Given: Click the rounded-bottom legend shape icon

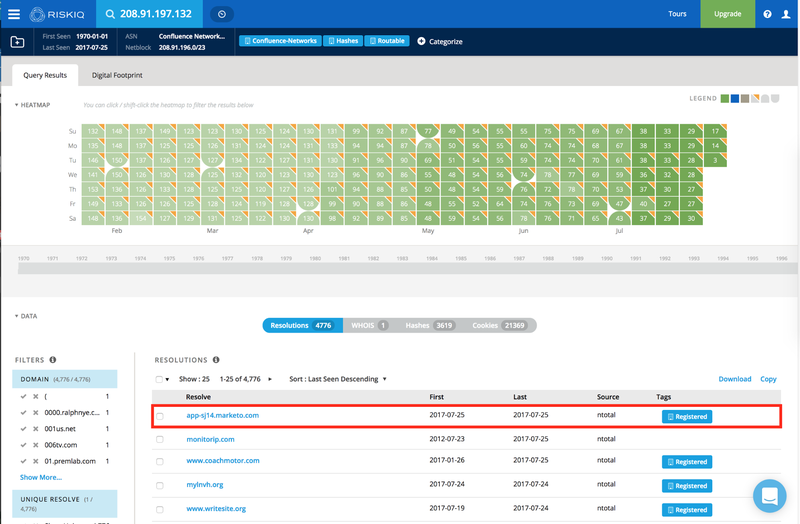Looking at the screenshot, I should pyautogui.click(x=775, y=98).
